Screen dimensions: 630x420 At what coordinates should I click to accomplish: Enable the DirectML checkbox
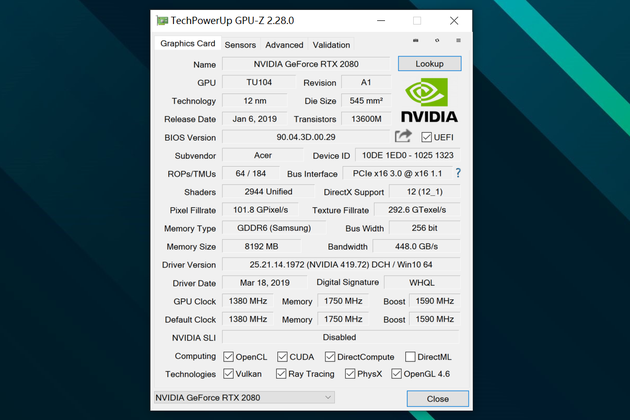[410, 356]
